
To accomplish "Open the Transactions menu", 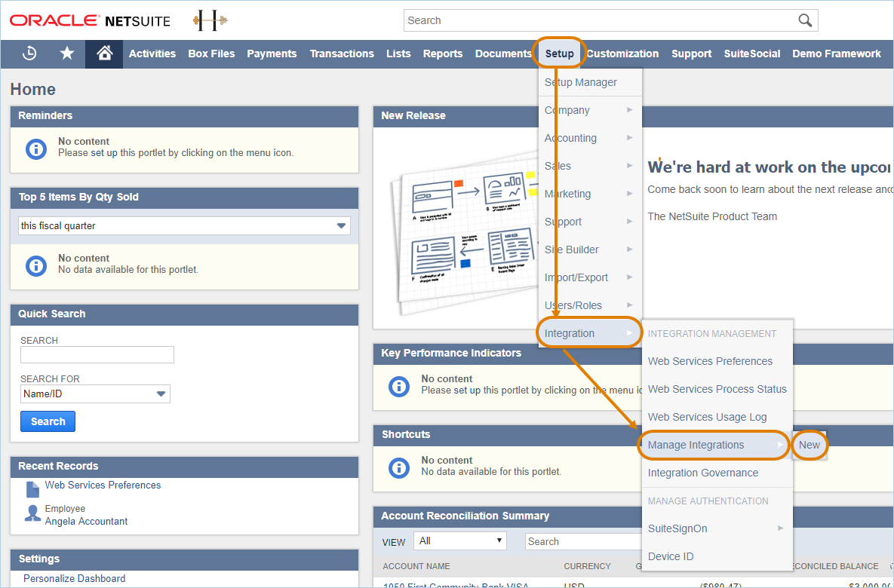I will (342, 54).
